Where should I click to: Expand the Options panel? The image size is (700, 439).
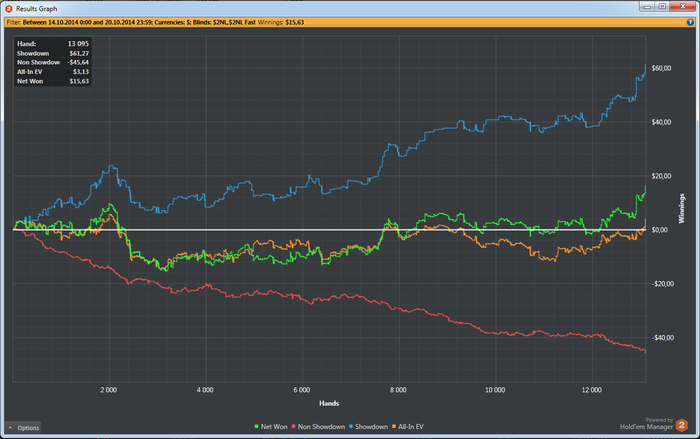click(23, 427)
